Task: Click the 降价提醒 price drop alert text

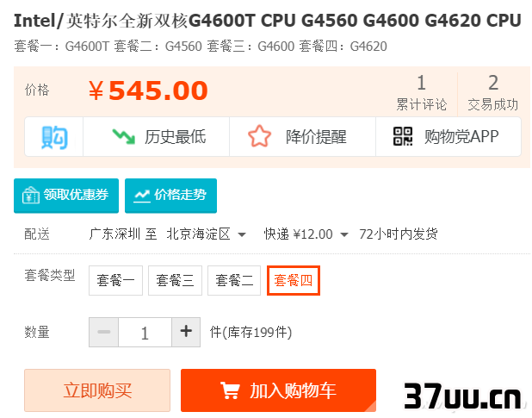Action: click(316, 137)
